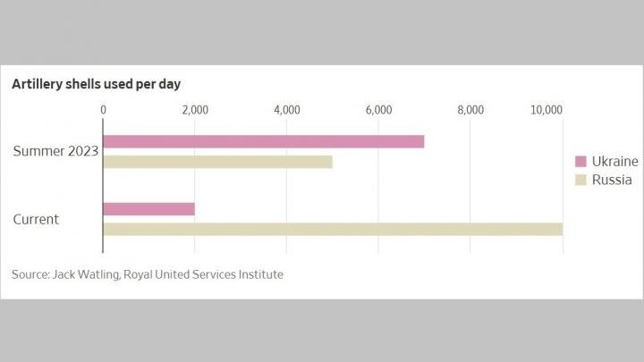Click the chart title Artillery shells used per day
The image size is (644, 362).
tap(96, 84)
